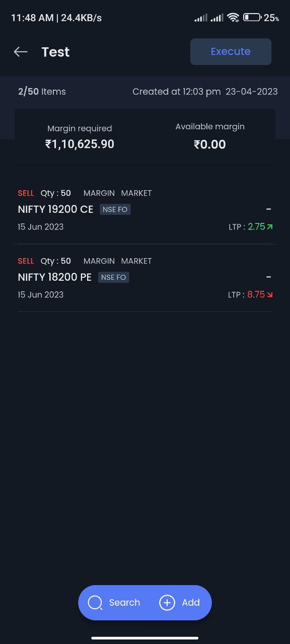Tap the plus circle Add icon
This screenshot has width=290, height=644.
(x=167, y=602)
